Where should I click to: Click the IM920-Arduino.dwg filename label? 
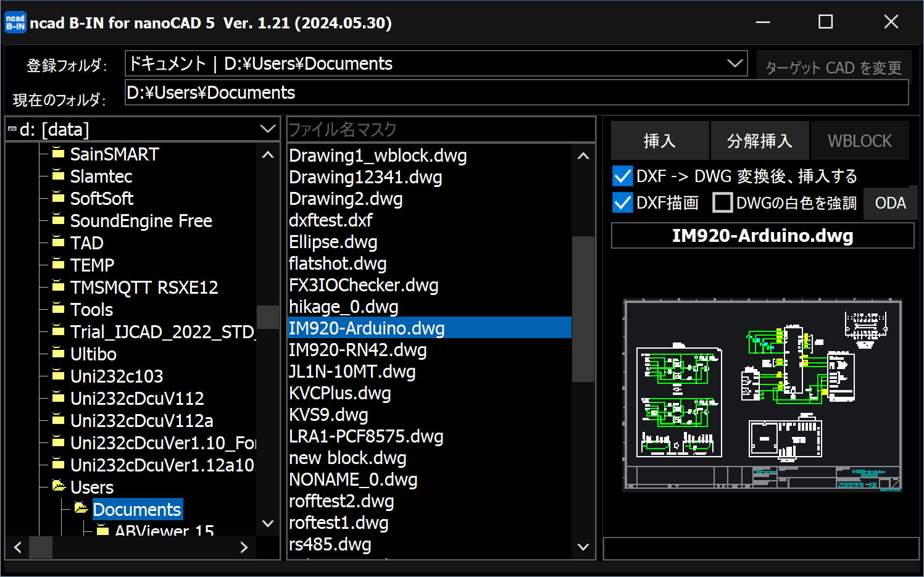[x=762, y=236]
